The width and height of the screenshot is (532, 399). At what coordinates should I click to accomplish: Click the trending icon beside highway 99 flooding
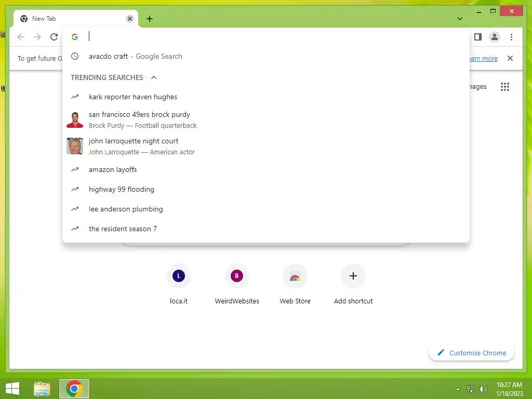click(x=75, y=189)
